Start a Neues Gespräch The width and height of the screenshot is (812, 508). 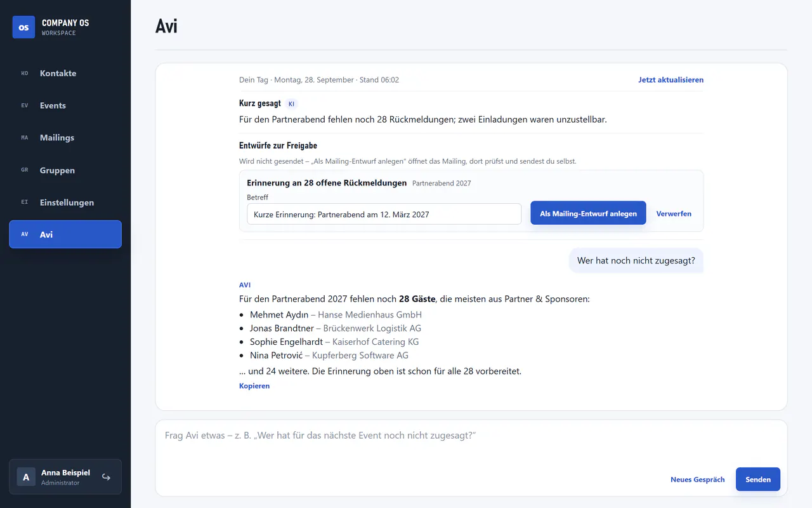[x=697, y=479]
